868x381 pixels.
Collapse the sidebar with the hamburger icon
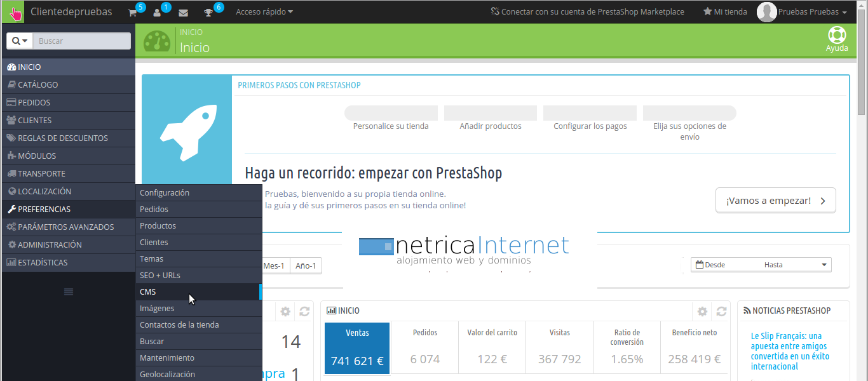pyautogui.click(x=69, y=291)
